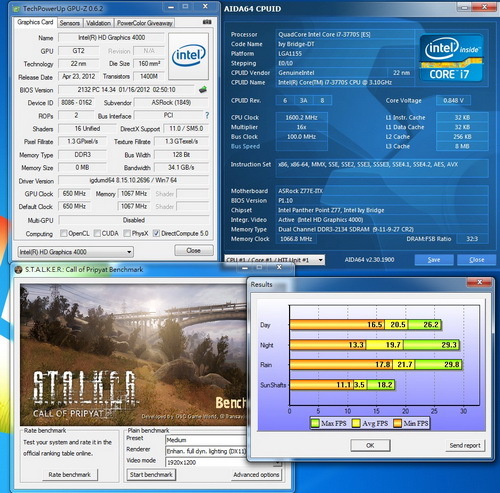Switch to the Graphics Card tab
Image resolution: width=500 pixels, height=493 pixels.
(35, 22)
